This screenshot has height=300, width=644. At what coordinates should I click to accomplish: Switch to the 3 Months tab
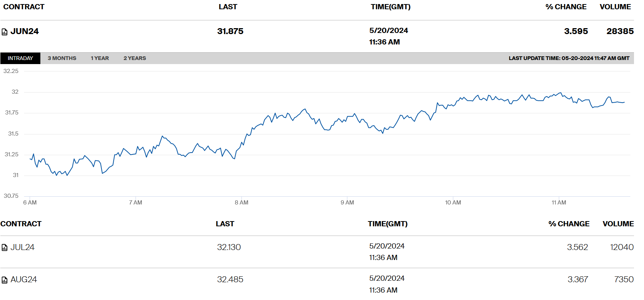62,58
